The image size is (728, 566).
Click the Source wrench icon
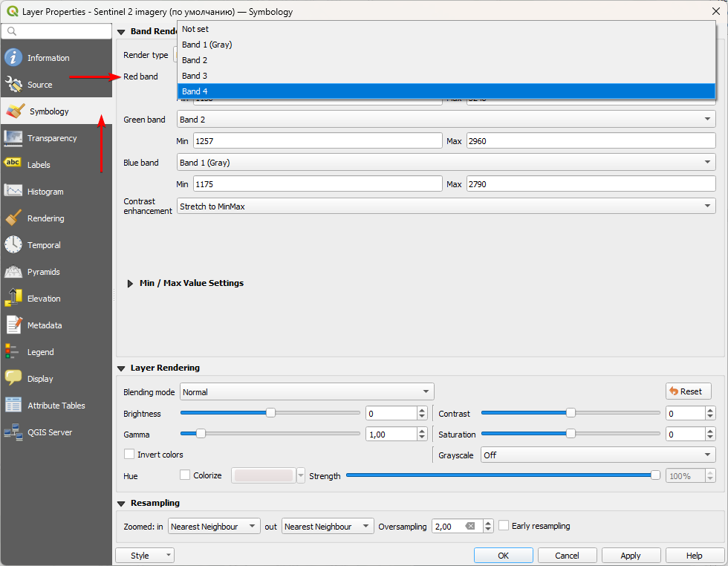click(x=13, y=85)
